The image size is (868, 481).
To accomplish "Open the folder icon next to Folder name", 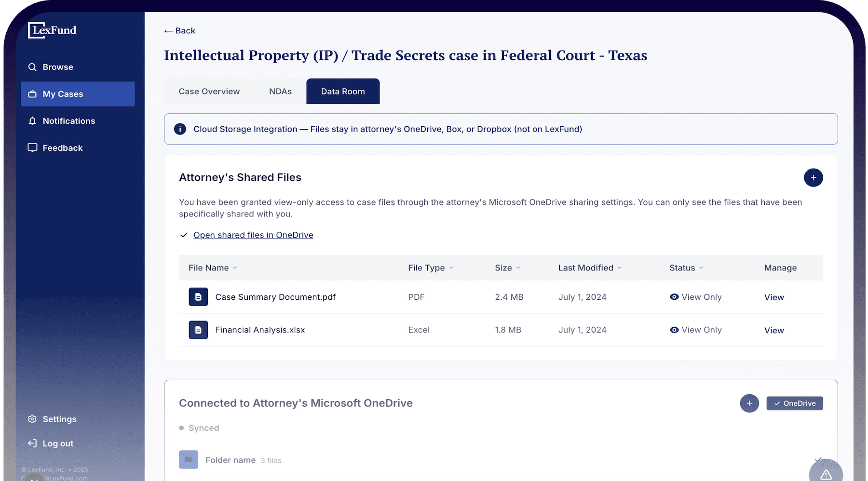I will point(189,459).
